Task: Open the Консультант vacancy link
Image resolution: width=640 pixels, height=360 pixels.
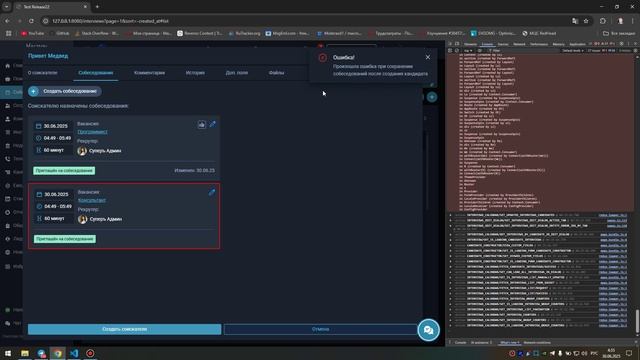Action: pyautogui.click(x=92, y=200)
